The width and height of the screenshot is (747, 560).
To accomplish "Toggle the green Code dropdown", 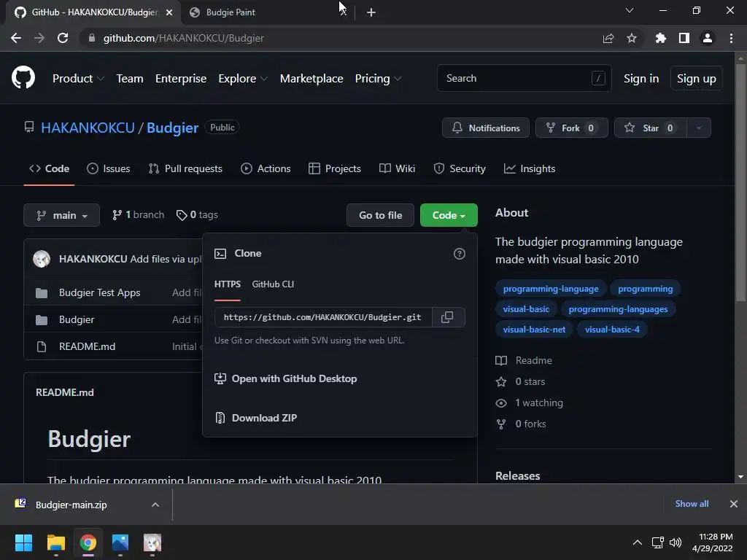I will click(x=449, y=215).
